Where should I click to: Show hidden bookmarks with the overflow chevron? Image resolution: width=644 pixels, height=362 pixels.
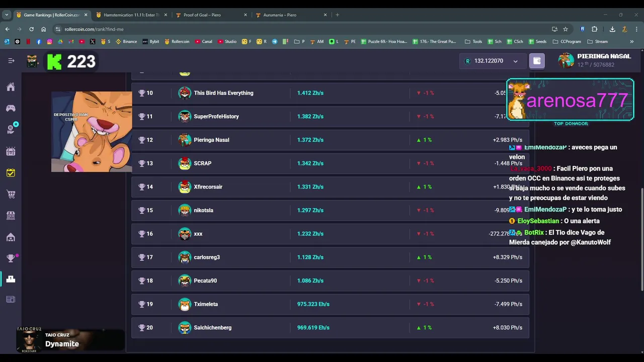pos(631,42)
